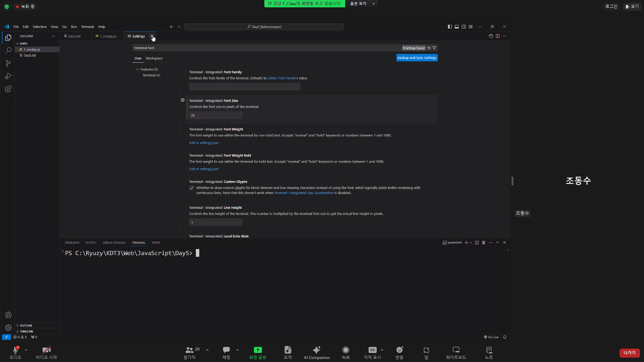Screen dimensions: 644x362
Task: Click gear icon beside Font Size setting
Action: click(182, 100)
